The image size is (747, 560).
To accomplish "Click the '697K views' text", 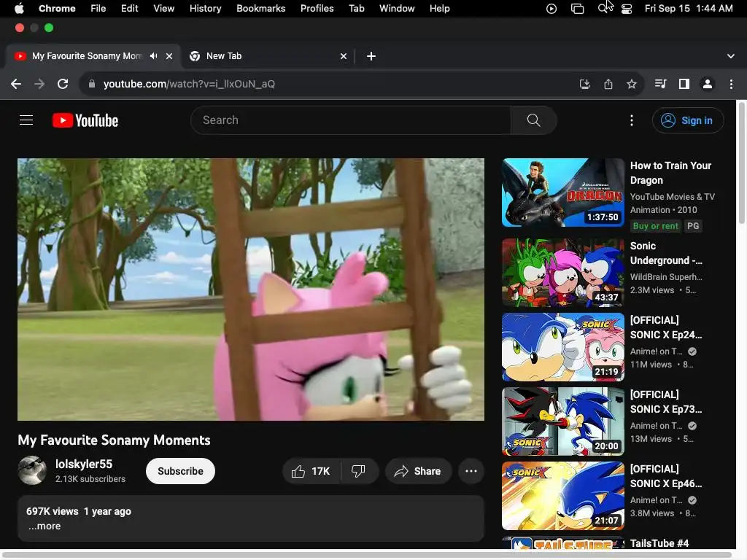I will coord(53,511).
